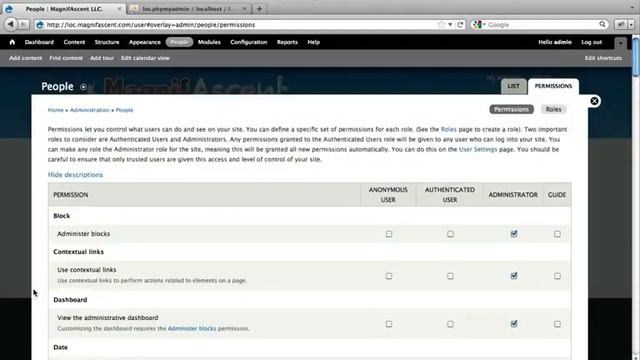The image size is (640, 360).
Task: Reload the page with the refresh icon
Action: [460, 24]
